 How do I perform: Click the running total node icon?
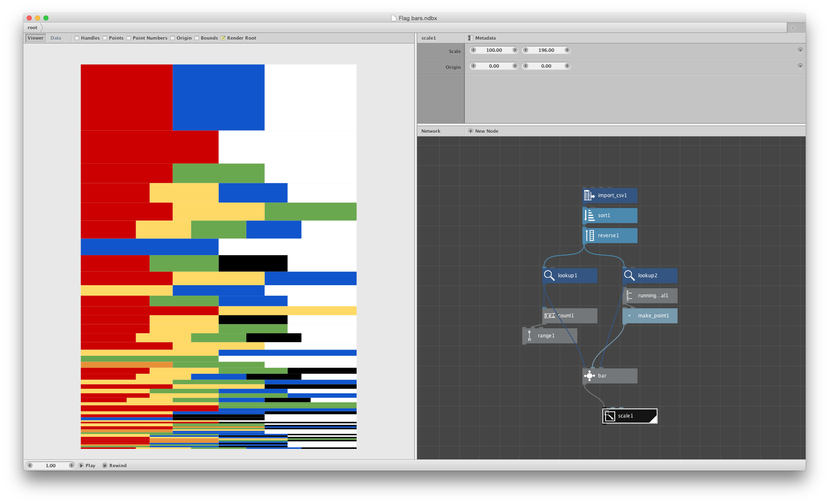(629, 295)
